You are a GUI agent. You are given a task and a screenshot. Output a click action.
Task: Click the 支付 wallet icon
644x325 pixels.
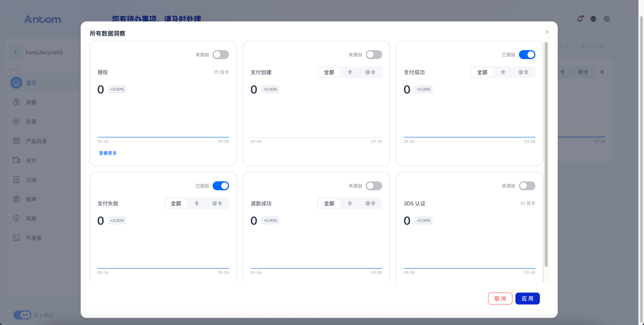(x=16, y=160)
